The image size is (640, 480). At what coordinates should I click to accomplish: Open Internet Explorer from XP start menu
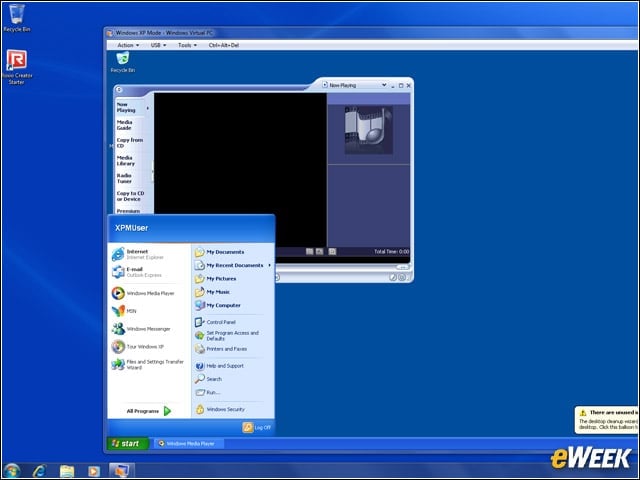pos(139,254)
